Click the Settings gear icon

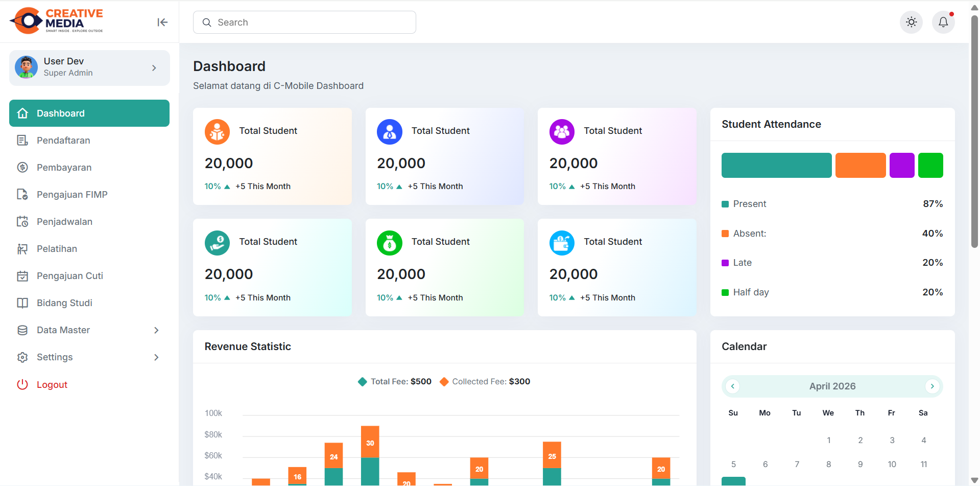click(22, 357)
